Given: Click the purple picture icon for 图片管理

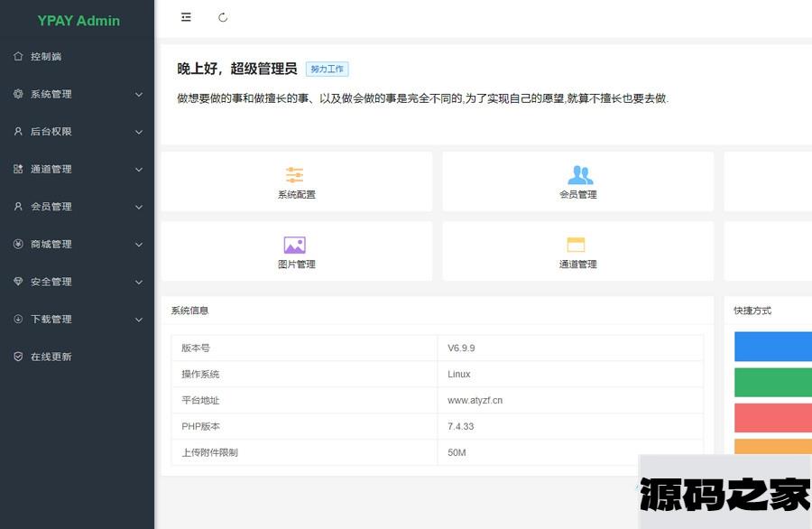Looking at the screenshot, I should (295, 245).
